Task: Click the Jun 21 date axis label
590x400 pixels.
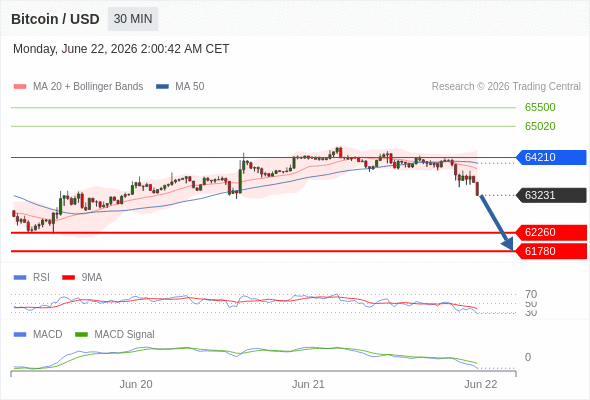Action: click(x=308, y=384)
